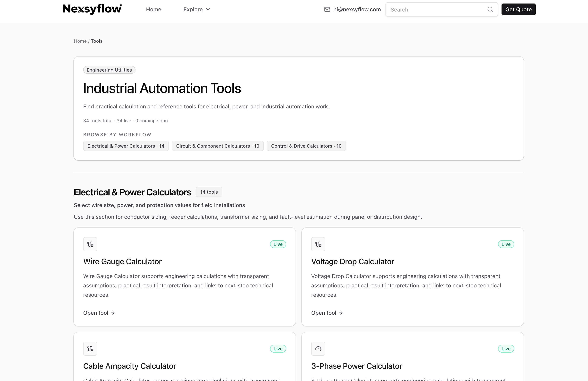
Task: Click arrow next to Wire Gauge Open tool
Action: [x=113, y=313]
